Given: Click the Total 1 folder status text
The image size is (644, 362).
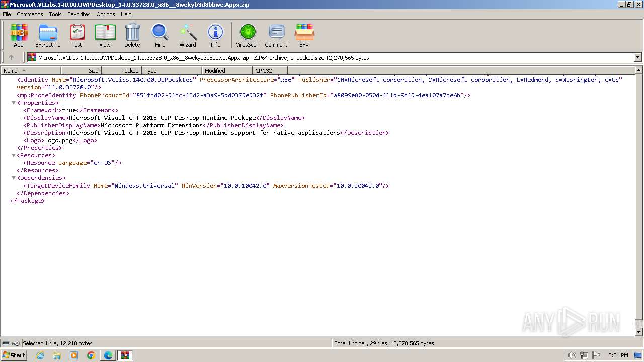Looking at the screenshot, I should click(x=384, y=343).
